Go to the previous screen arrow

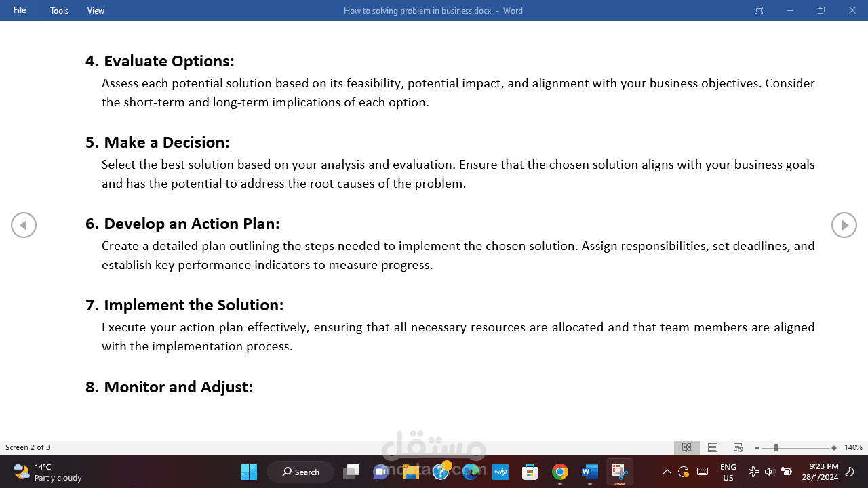point(24,225)
